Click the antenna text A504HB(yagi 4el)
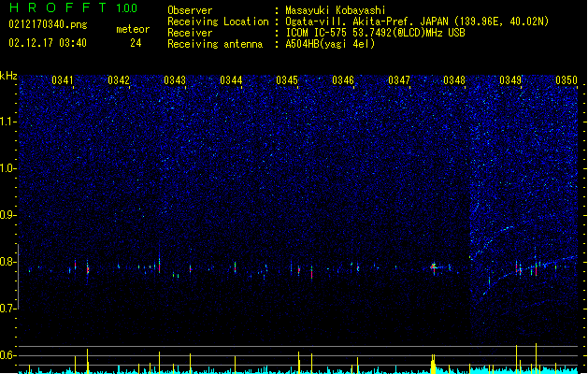Viewport: 588px width, 374px height. [330, 44]
